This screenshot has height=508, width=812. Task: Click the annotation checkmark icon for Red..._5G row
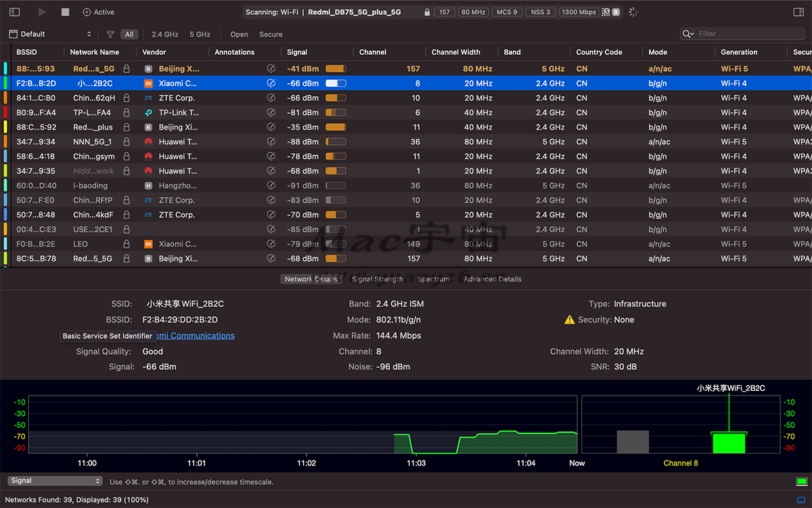(x=271, y=68)
